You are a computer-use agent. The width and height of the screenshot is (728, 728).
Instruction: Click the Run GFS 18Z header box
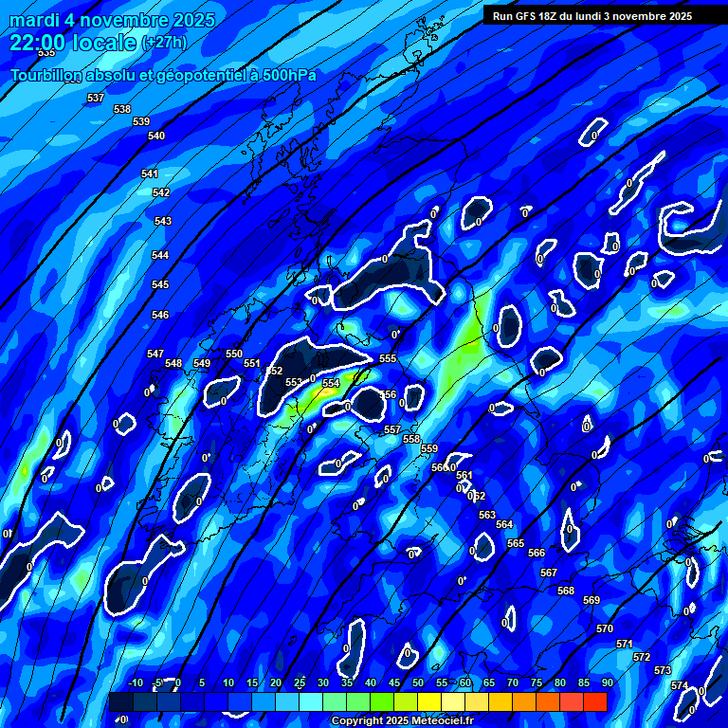pos(591,16)
